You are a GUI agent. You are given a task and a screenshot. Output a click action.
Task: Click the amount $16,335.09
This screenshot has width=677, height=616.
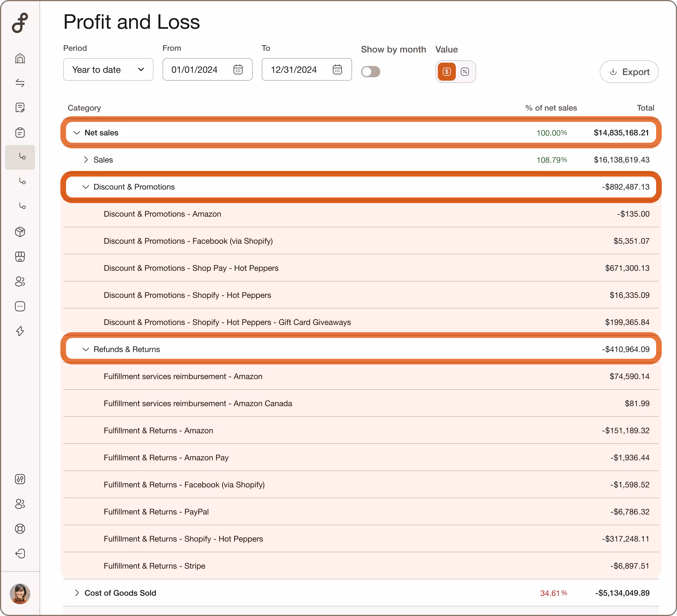(x=629, y=295)
